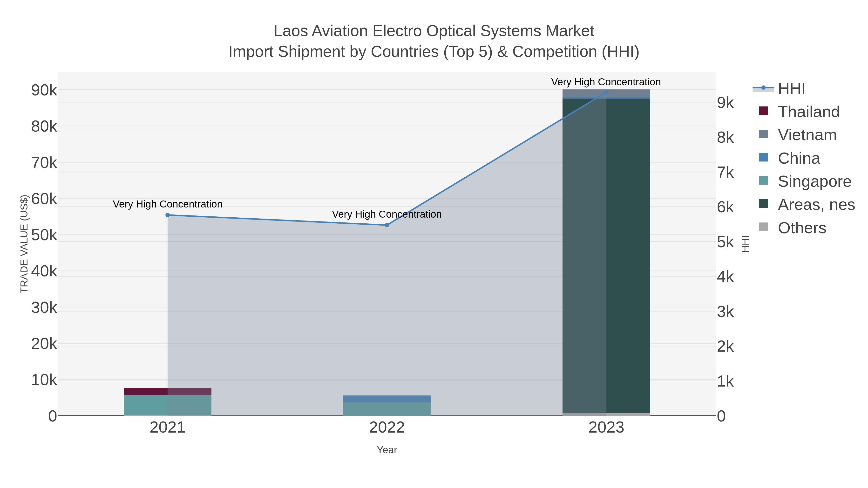The height and width of the screenshot is (488, 868).
Task: Click the 2021 Very High Concentration annotation
Action: click(168, 204)
